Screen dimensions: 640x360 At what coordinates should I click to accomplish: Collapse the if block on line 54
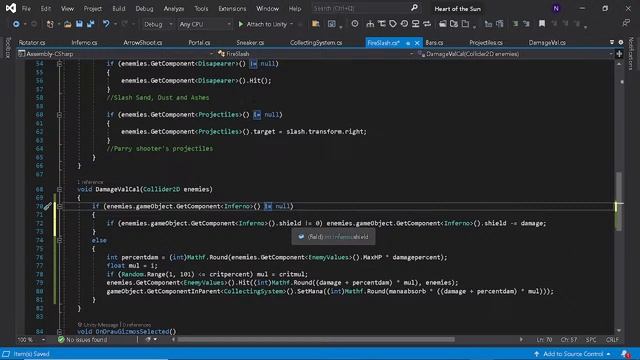point(60,64)
